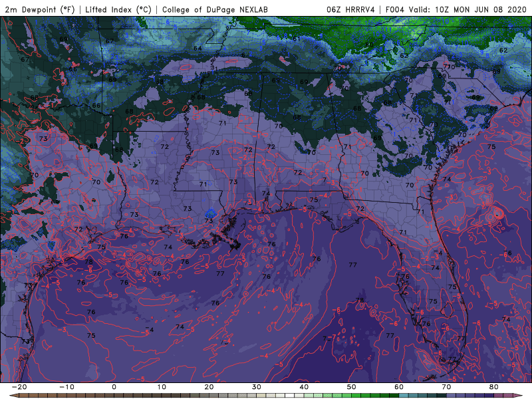Click the right arrow end of the color bar
The width and height of the screenshot is (532, 399).
tap(519, 396)
